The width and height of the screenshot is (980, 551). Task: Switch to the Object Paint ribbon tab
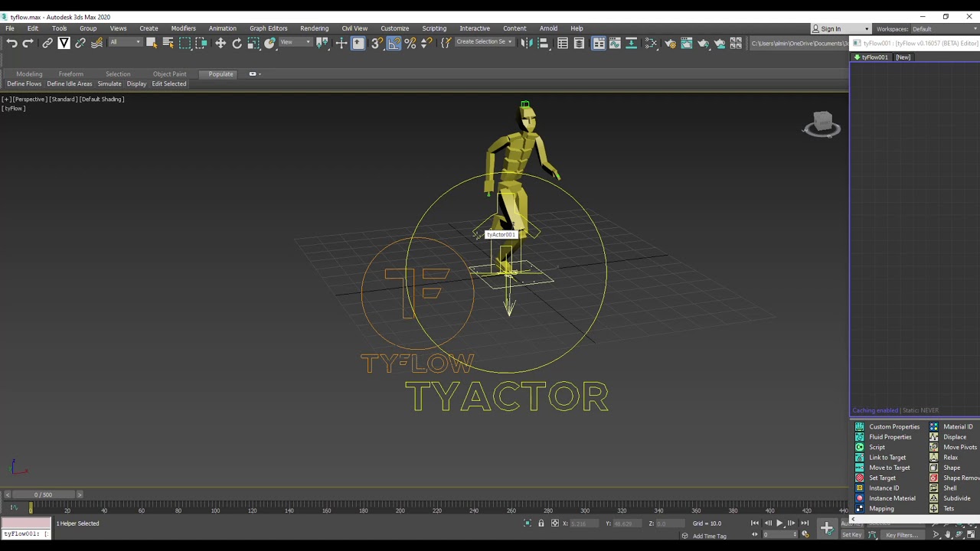[169, 74]
